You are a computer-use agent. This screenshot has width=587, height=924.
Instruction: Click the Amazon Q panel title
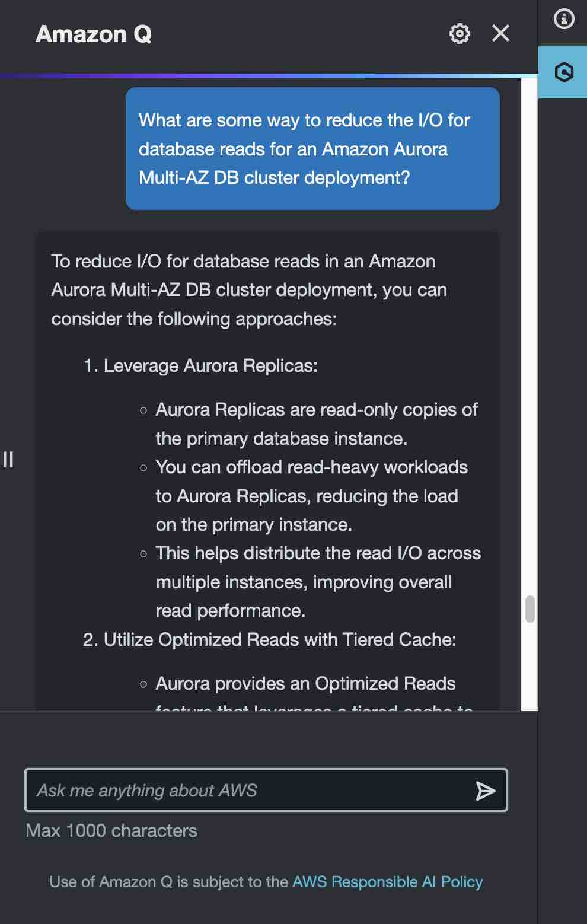pyautogui.click(x=94, y=34)
